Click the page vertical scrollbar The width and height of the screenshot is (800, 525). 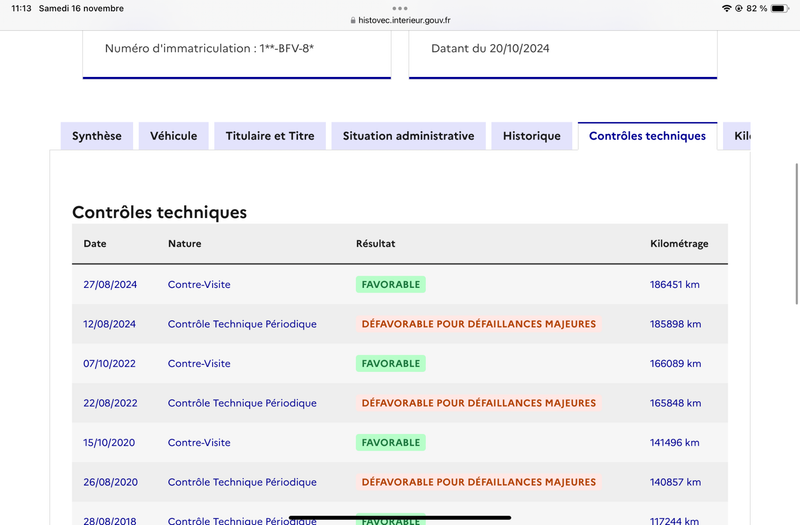(797, 234)
